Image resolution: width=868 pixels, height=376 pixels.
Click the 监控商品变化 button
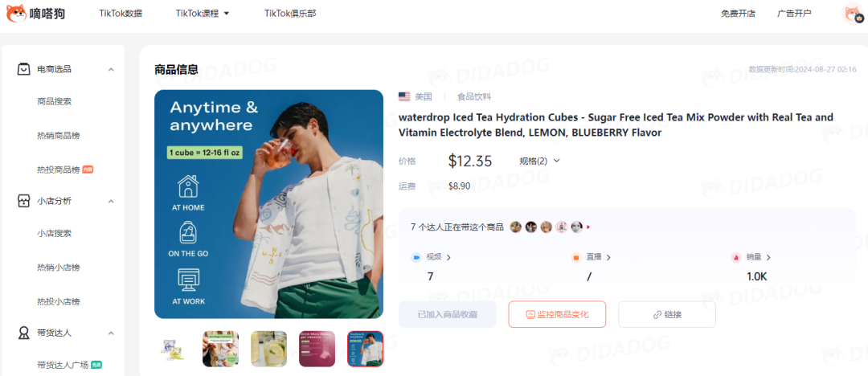[x=557, y=314]
